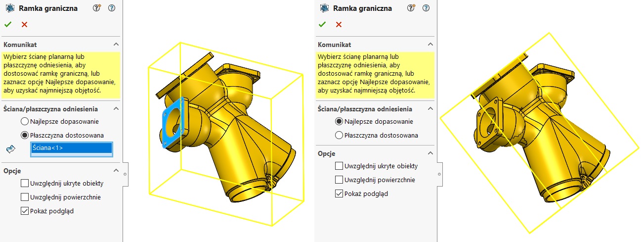Click the right panel Ramka graniczna feature icon
644x242 pixels.
pyautogui.click(x=324, y=8)
